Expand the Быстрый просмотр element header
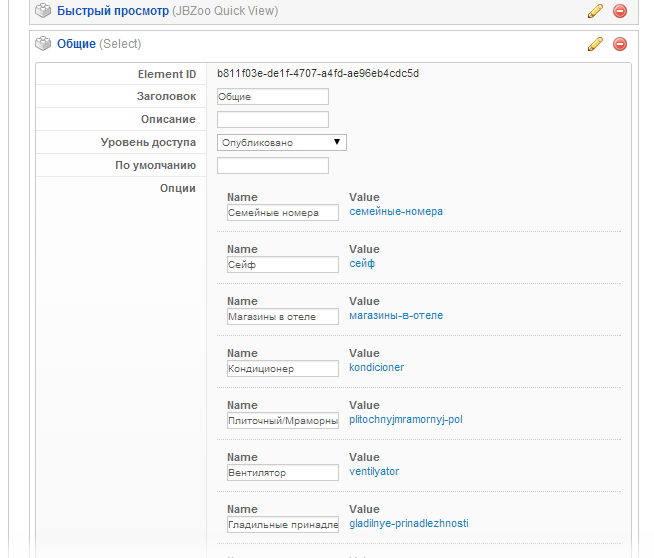654x558 pixels. point(112,11)
